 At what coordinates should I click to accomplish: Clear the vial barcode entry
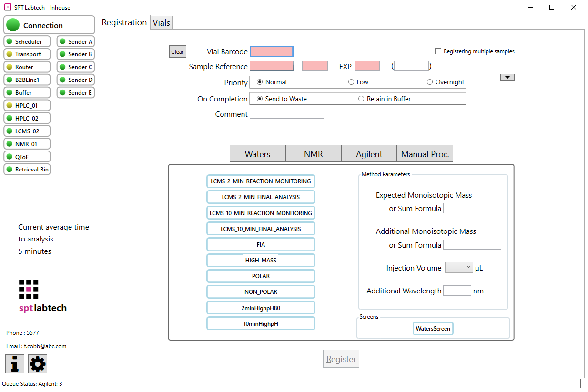pos(177,51)
